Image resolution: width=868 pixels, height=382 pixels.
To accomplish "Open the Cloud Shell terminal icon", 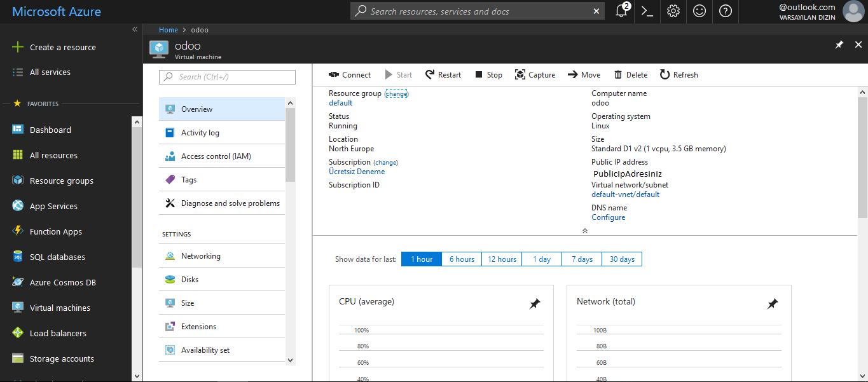I will click(x=647, y=11).
